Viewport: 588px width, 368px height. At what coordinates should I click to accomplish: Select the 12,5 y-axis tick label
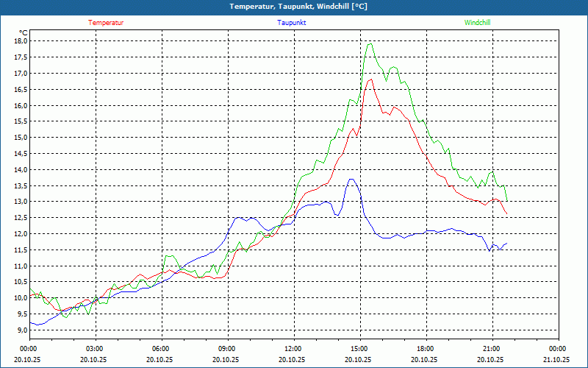(x=21, y=218)
